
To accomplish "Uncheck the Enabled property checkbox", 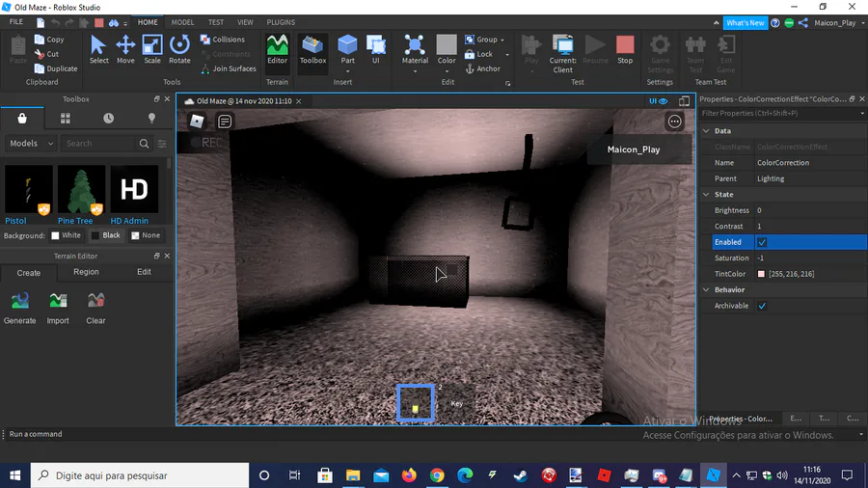I will pyautogui.click(x=762, y=242).
